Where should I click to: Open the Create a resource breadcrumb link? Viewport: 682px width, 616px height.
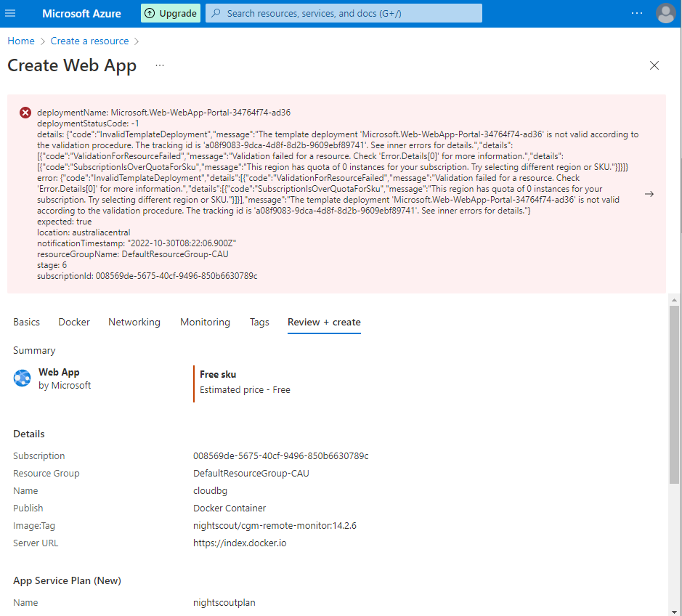(89, 41)
